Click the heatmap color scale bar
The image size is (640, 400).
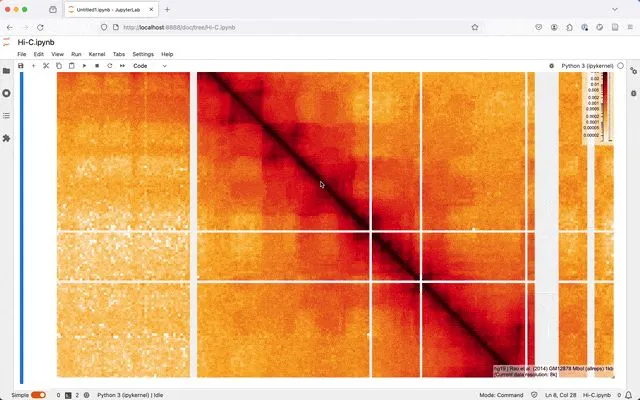click(604, 110)
